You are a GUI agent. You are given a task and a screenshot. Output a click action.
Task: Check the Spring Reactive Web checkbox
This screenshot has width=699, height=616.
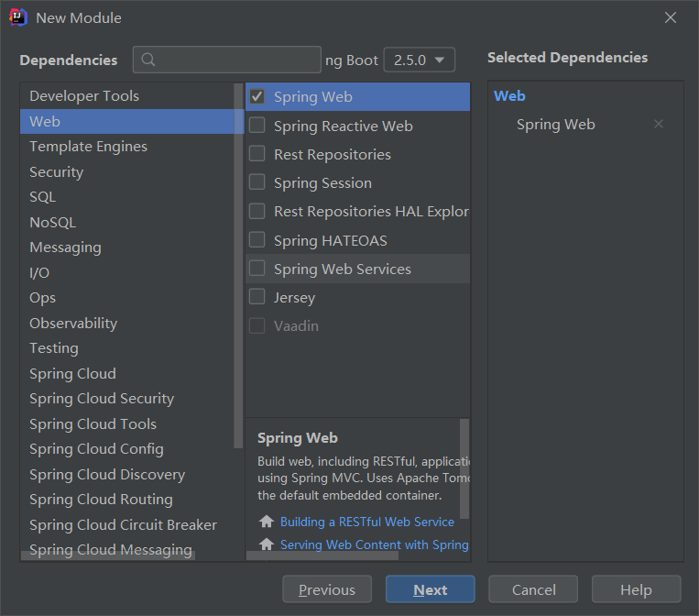[x=257, y=126]
